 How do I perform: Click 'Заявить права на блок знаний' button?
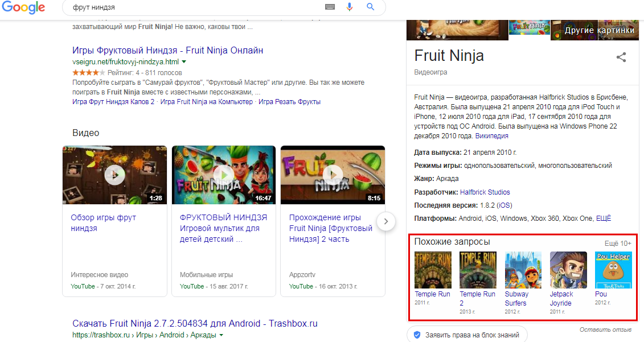coord(467,335)
